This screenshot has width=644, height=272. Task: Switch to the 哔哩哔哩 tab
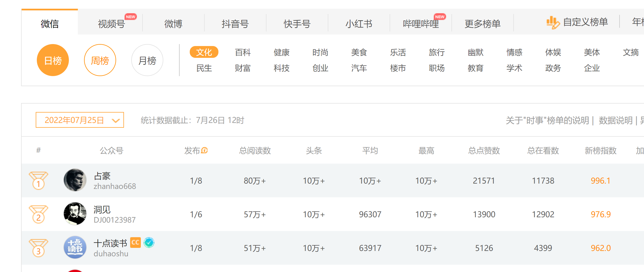(421, 24)
